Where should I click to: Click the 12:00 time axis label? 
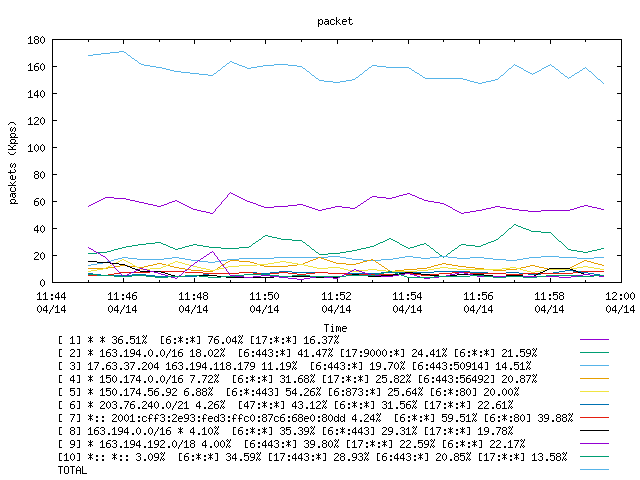click(620, 302)
